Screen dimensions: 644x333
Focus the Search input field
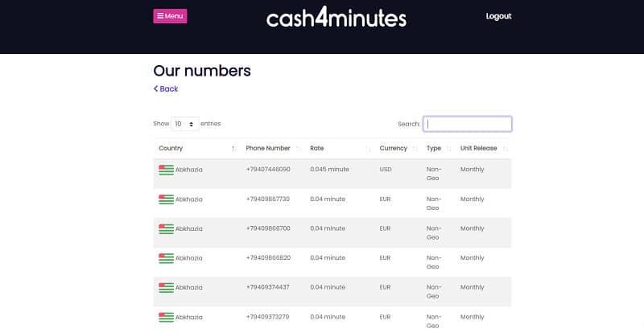point(467,124)
